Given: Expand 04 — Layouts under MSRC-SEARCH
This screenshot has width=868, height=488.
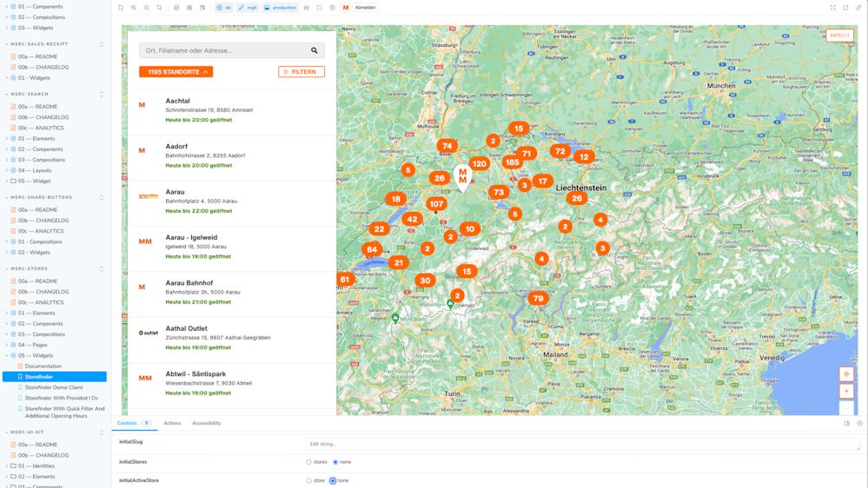Looking at the screenshot, I should click(35, 170).
